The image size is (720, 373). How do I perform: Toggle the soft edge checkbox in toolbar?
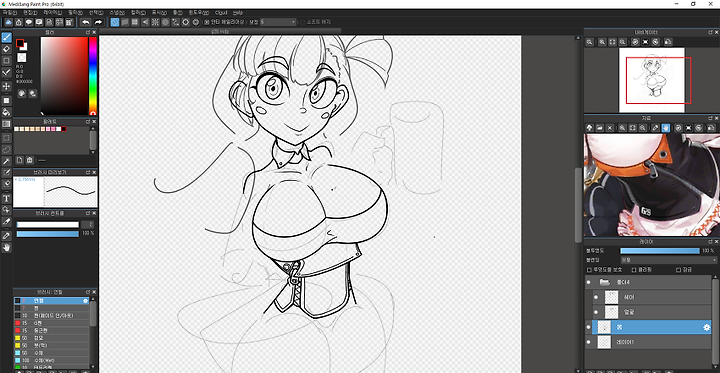[x=302, y=22]
